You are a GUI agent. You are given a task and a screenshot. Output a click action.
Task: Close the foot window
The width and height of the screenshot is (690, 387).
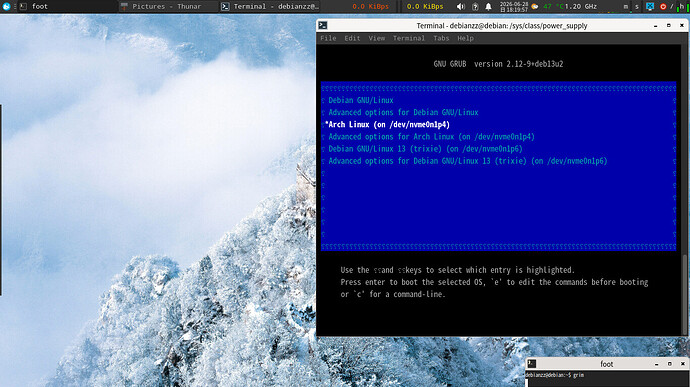point(683,364)
